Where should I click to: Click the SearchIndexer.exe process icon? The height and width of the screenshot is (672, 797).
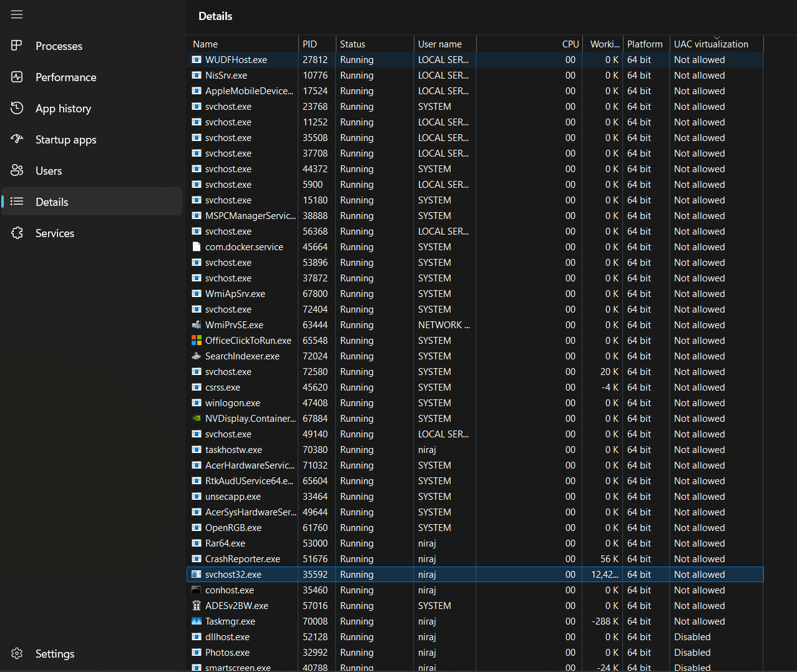[197, 356]
